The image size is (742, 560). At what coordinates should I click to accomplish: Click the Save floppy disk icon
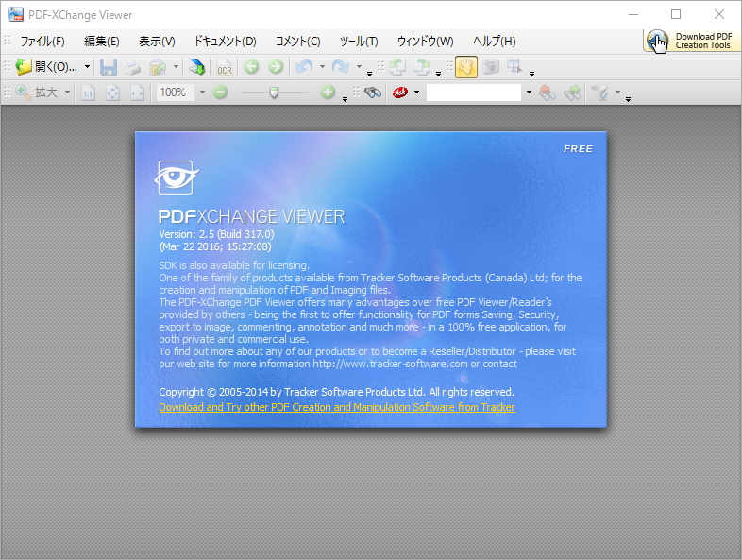click(109, 67)
